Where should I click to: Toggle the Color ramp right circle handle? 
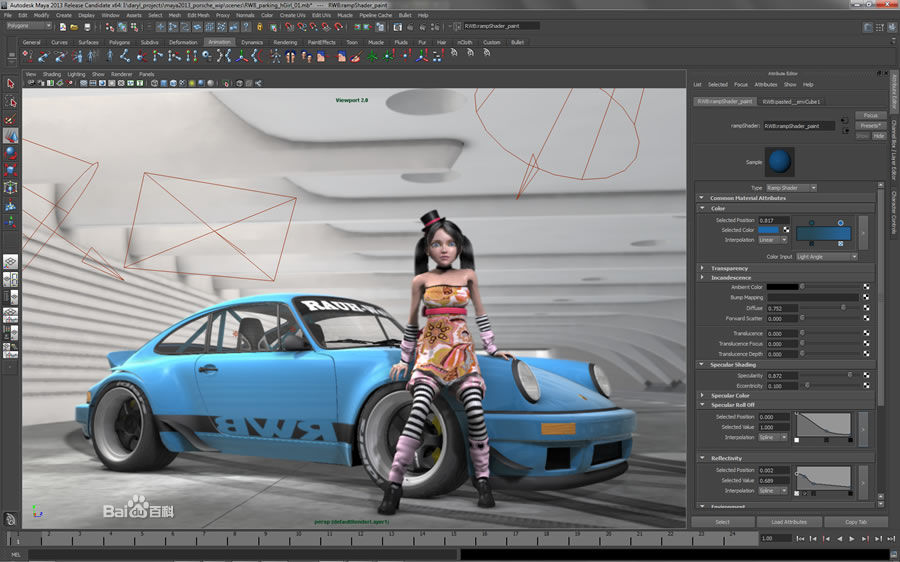840,223
